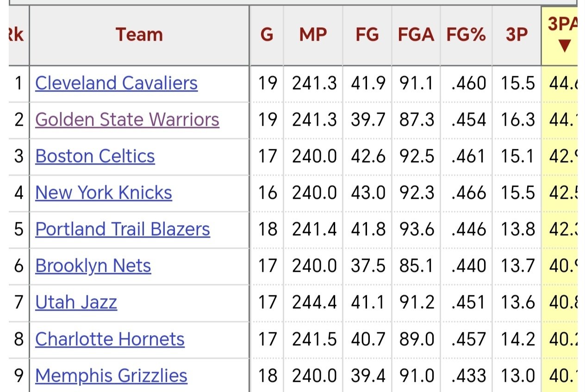This screenshot has height=392, width=585.
Task: Sort by the 3P column header
Action: (x=517, y=35)
